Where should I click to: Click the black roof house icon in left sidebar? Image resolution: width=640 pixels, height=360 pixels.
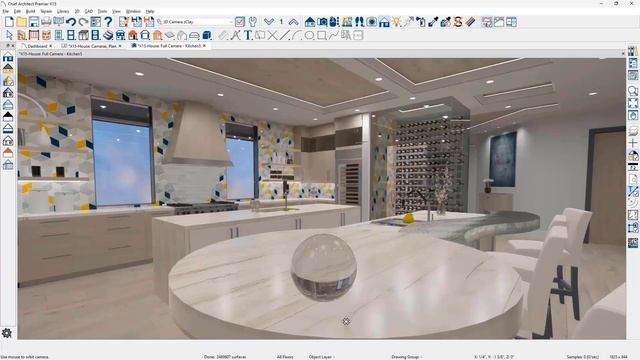point(8,117)
